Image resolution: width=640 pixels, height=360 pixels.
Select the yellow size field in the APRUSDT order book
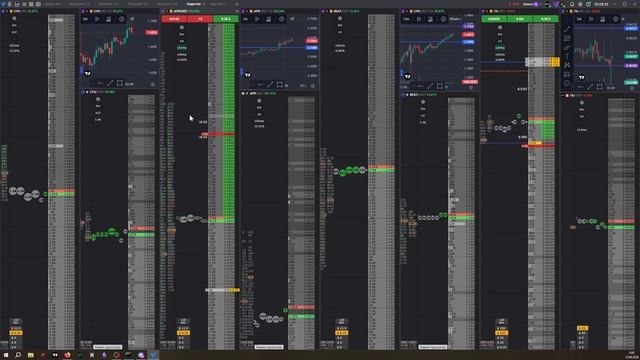[183, 333]
